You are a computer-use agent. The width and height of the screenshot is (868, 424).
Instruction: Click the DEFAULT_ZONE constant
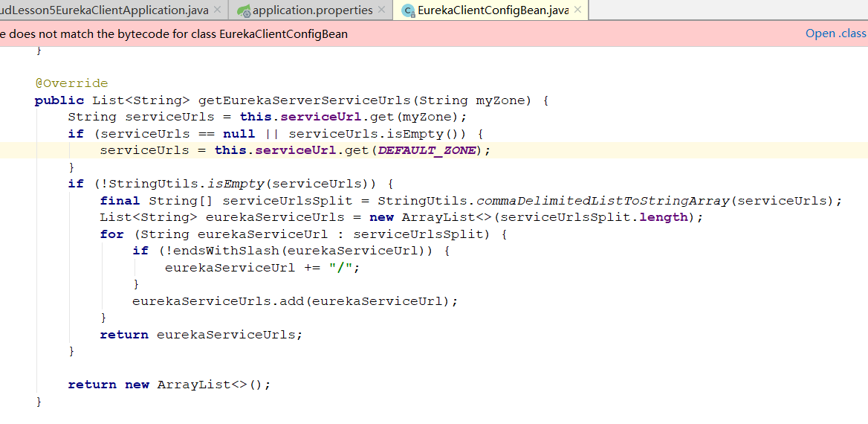click(427, 150)
